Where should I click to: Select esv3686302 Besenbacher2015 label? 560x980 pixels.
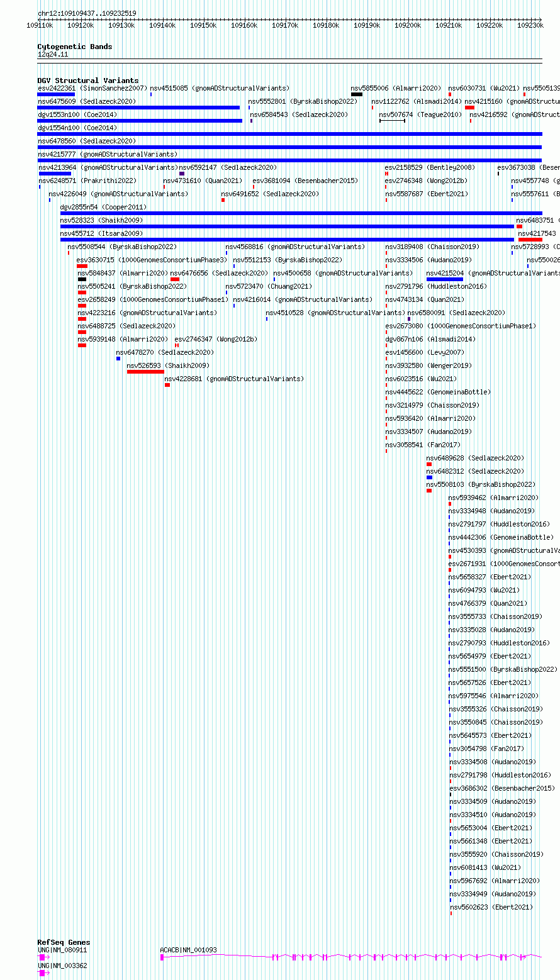502,788
